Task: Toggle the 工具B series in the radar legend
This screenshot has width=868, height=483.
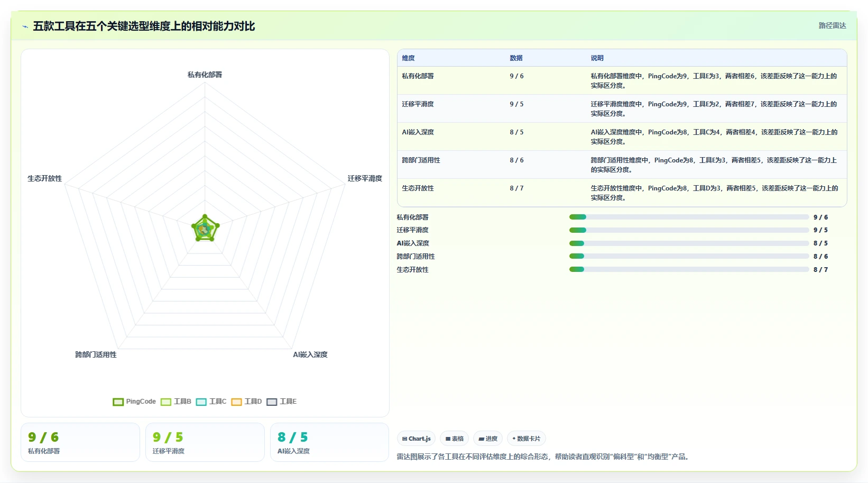Action: click(x=176, y=402)
